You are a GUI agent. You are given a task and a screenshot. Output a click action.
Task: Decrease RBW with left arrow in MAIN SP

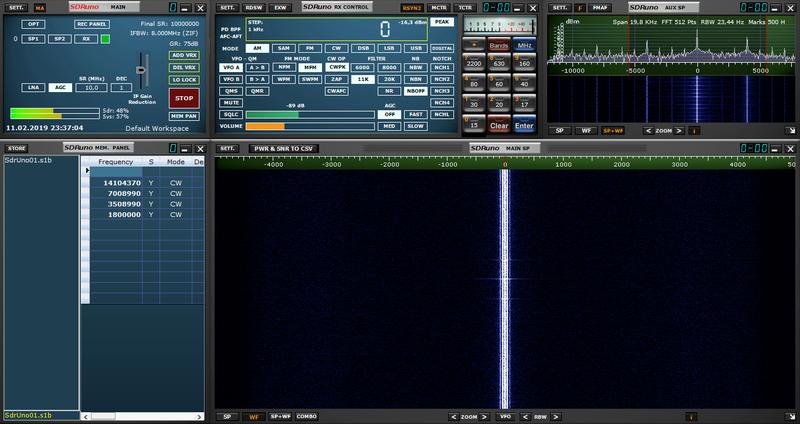(x=524, y=417)
